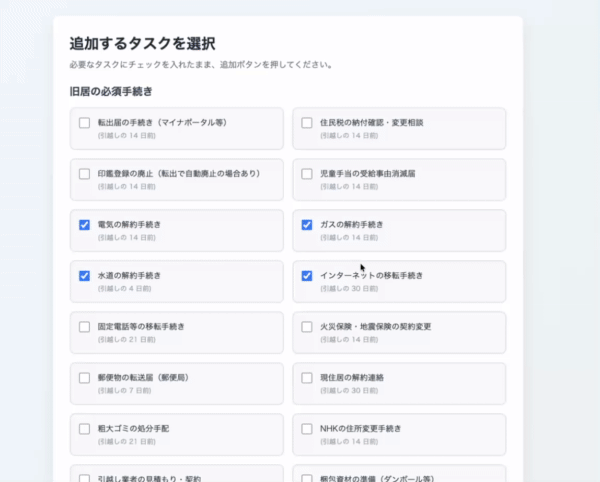Viewport: 600px width, 482px height.
Task: Check the 住民税の納付確認・変更相談 checkbox
Action: (x=307, y=123)
